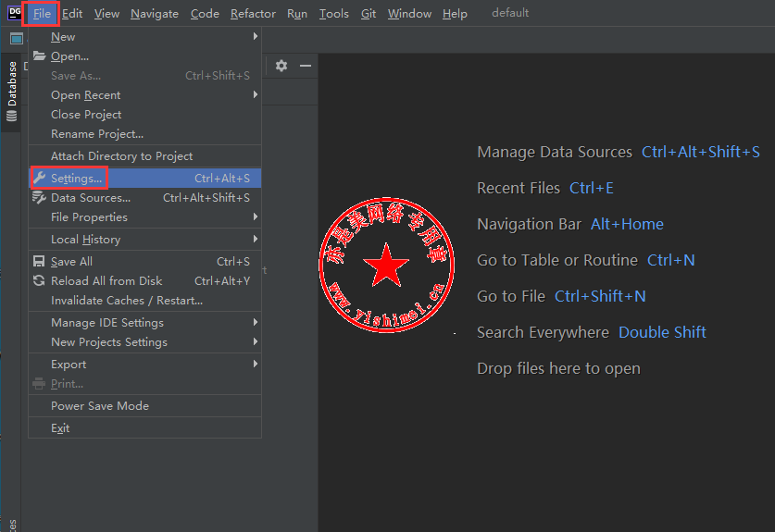Click the Data Sources icon in menu
This screenshot has width=775, height=532.
[x=40, y=198]
